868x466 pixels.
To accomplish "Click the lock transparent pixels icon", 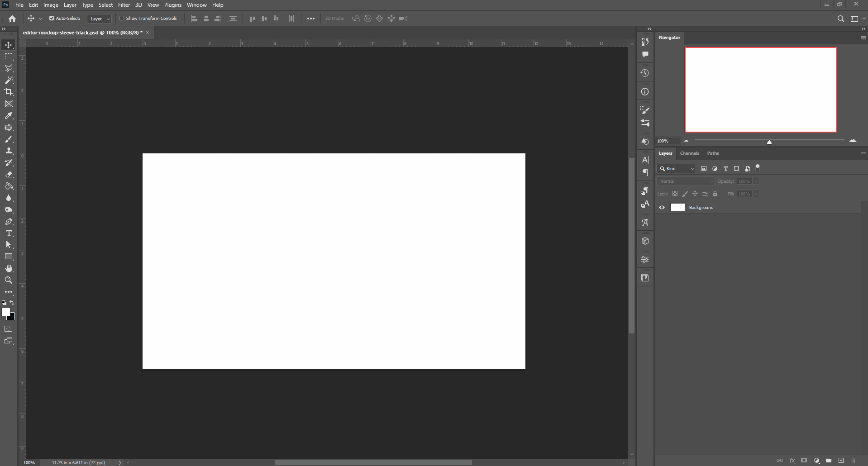I will click(675, 194).
